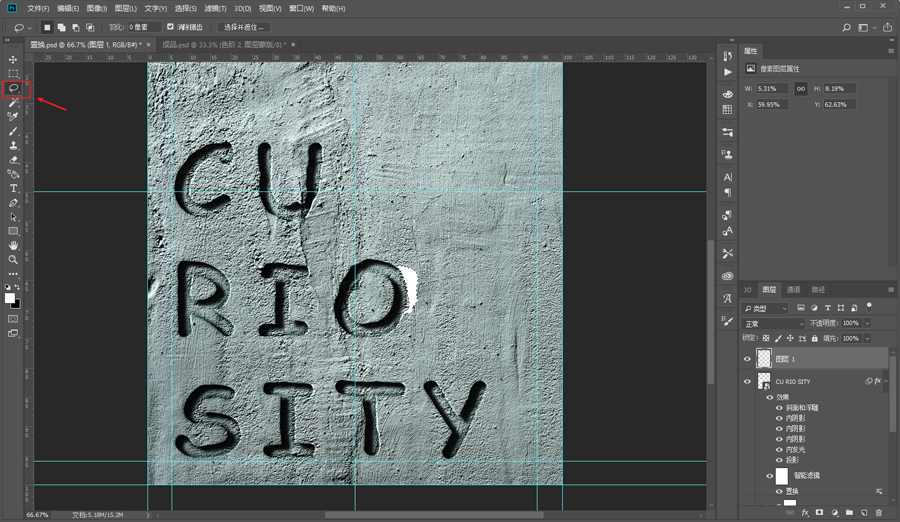
Task: Select the Lasso tool in the toolbar
Action: tap(14, 88)
